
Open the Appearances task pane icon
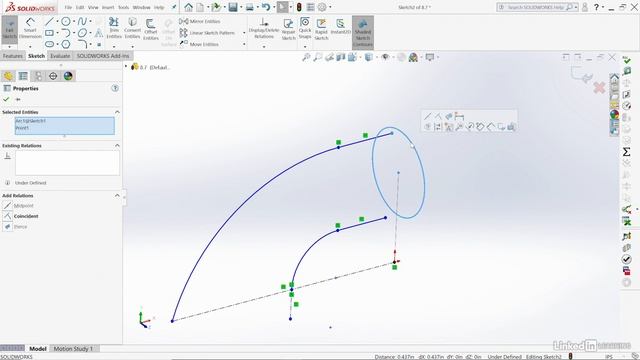(615, 114)
